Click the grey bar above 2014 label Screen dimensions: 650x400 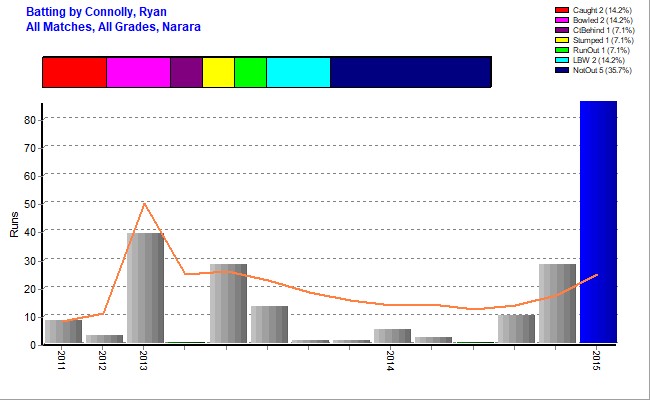(393, 336)
